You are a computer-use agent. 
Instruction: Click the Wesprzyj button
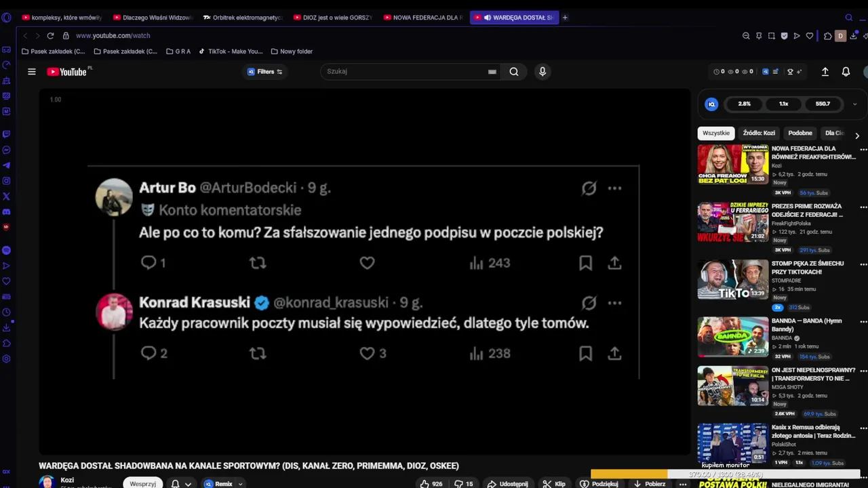[x=142, y=484]
